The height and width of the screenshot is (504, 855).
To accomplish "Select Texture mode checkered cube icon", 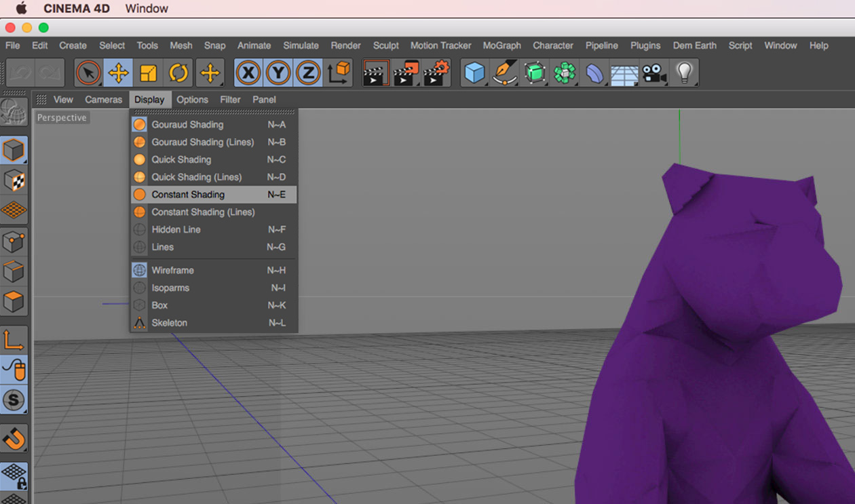I will coord(14,180).
